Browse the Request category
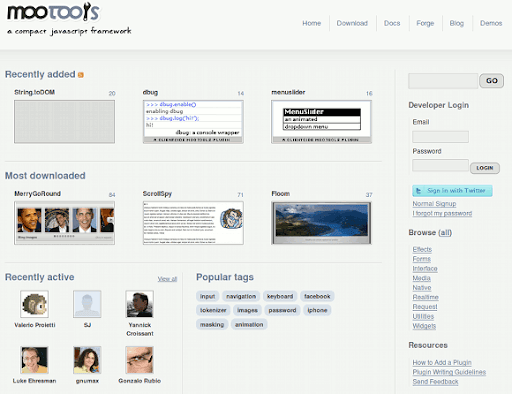This screenshot has height=394, width=512. tap(425, 307)
